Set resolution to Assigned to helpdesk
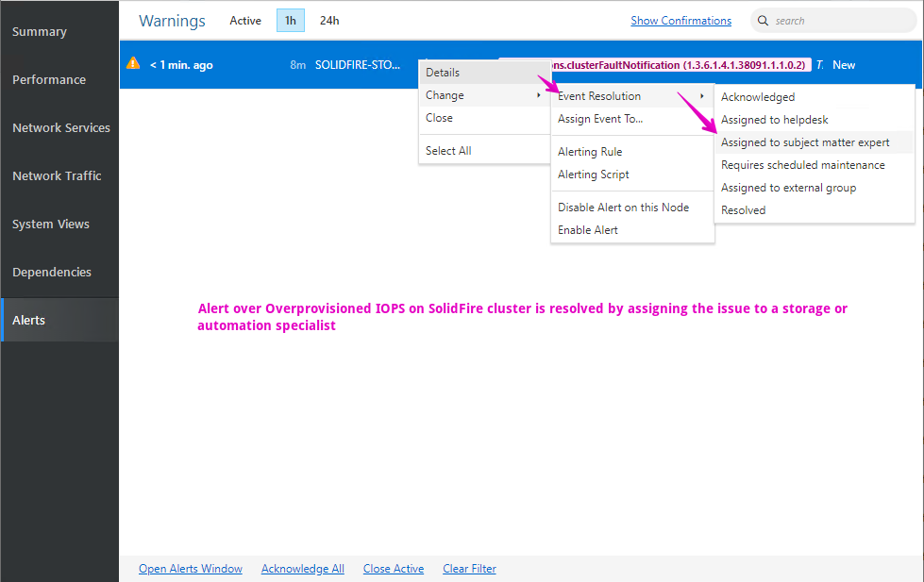This screenshot has height=582, width=924. (x=814, y=120)
